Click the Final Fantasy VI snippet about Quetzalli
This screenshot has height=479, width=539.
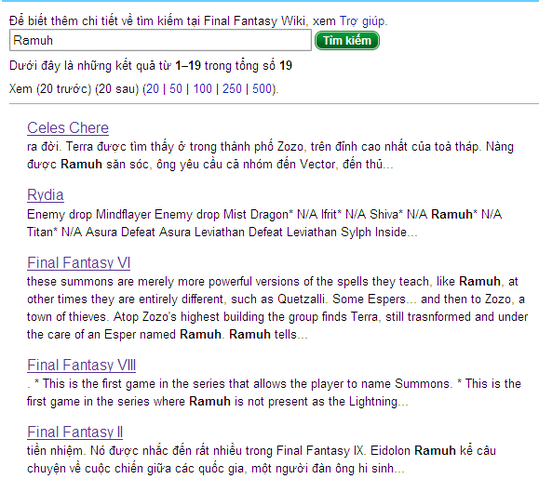coord(277,308)
